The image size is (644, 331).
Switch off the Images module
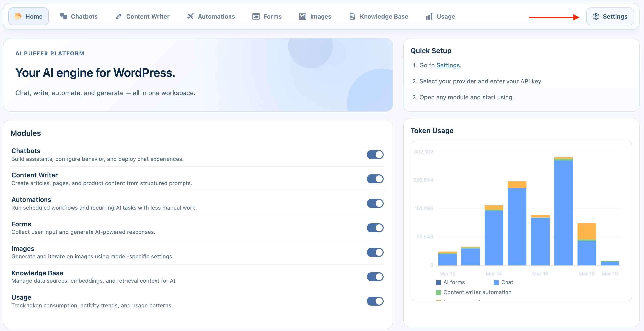(375, 252)
